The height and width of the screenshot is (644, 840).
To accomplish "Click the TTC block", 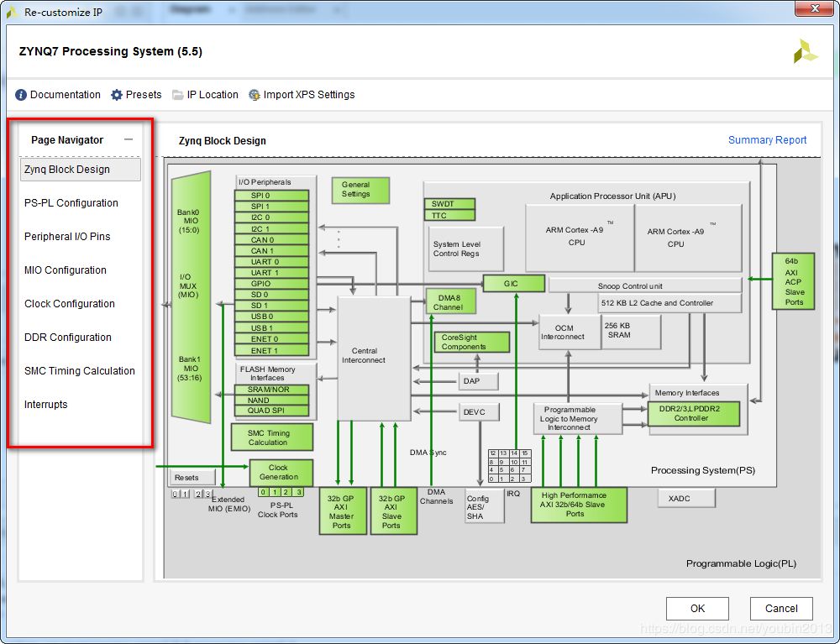I will pyautogui.click(x=449, y=216).
